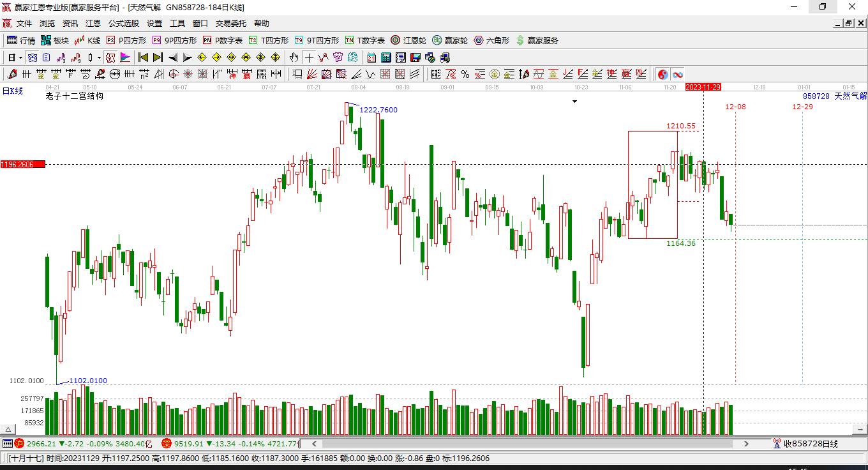Screen dimensions: 868x470
Task: Open the 浏览 menu
Action: click(47, 24)
